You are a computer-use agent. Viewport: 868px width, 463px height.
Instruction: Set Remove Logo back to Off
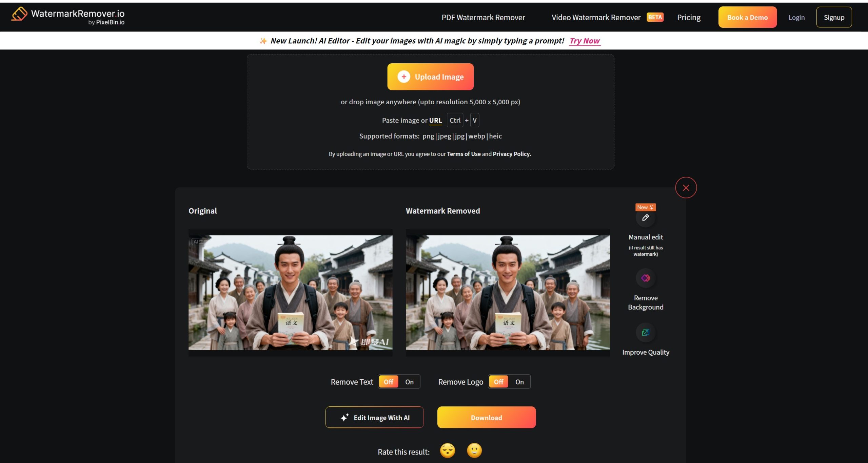pyautogui.click(x=498, y=381)
